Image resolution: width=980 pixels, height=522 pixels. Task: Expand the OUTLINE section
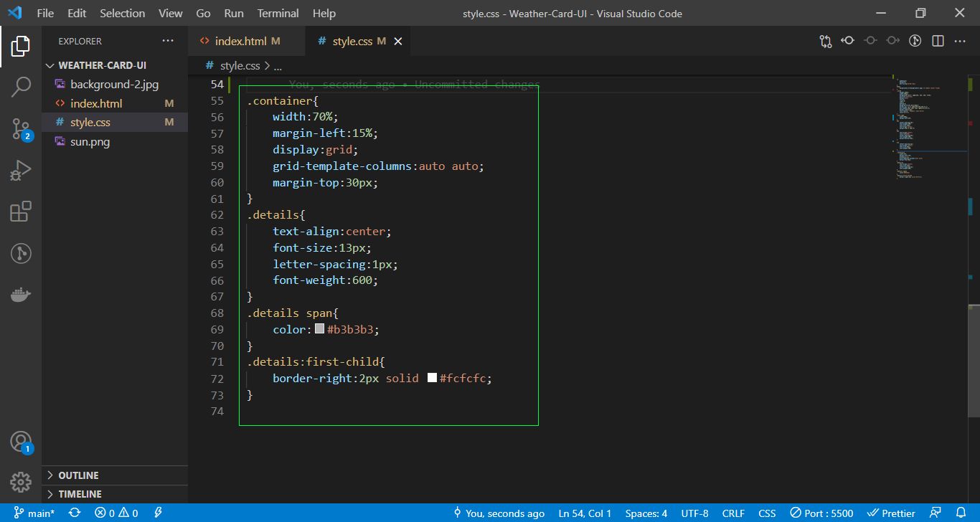115,475
